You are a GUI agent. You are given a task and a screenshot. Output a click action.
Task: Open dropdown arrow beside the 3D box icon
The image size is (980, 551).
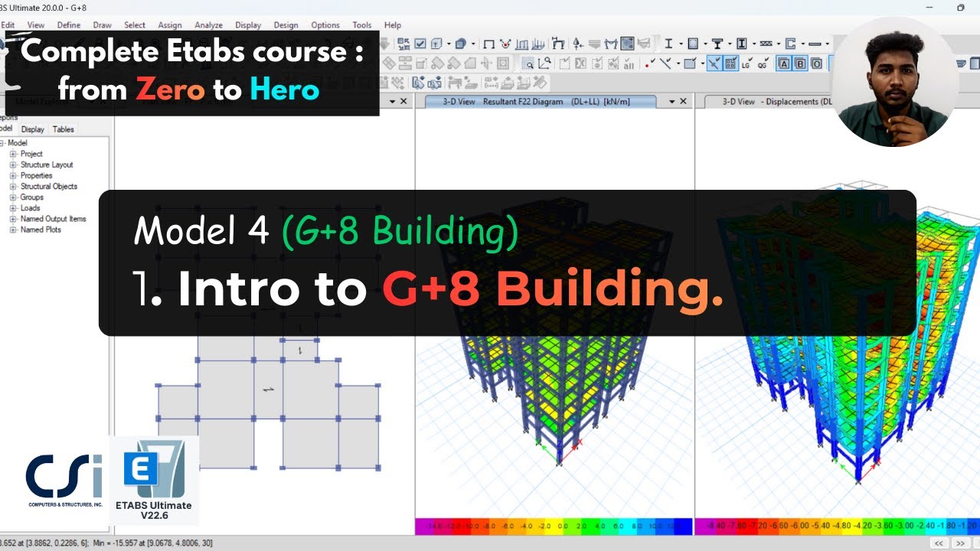473,44
